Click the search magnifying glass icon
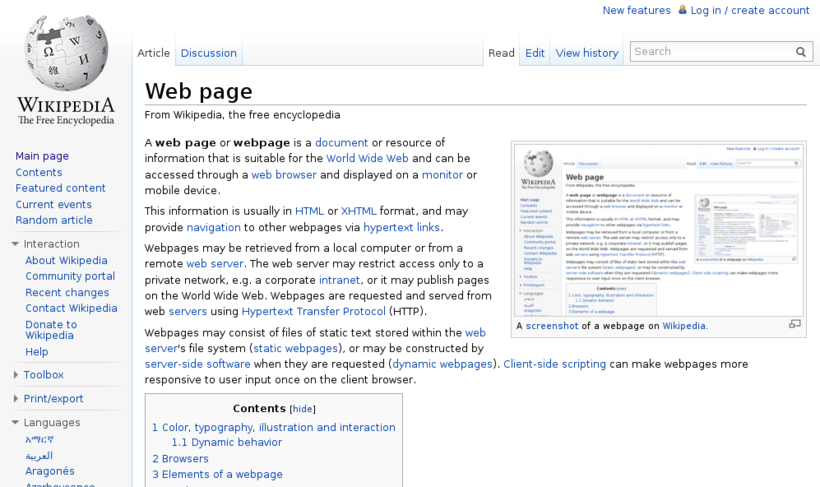 tap(800, 52)
